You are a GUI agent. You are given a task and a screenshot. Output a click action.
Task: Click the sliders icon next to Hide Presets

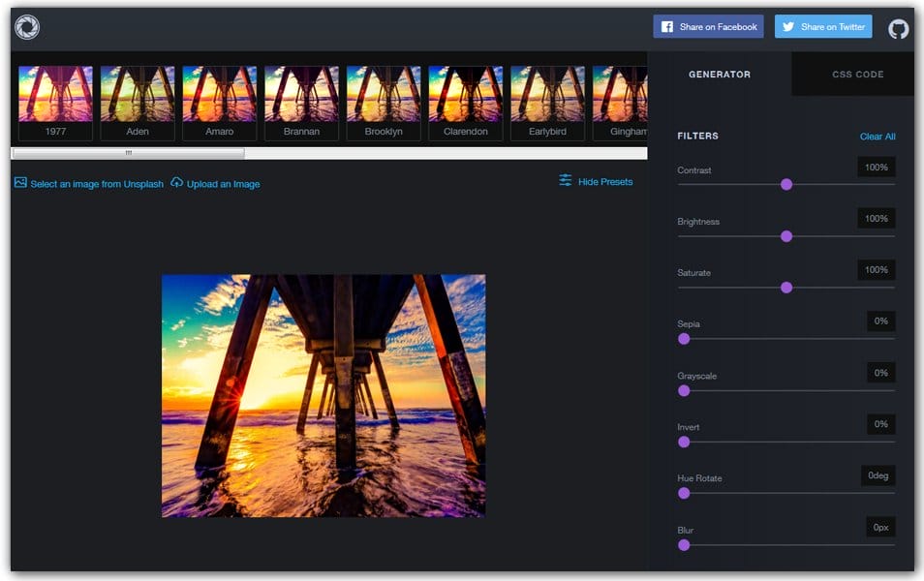coord(564,180)
